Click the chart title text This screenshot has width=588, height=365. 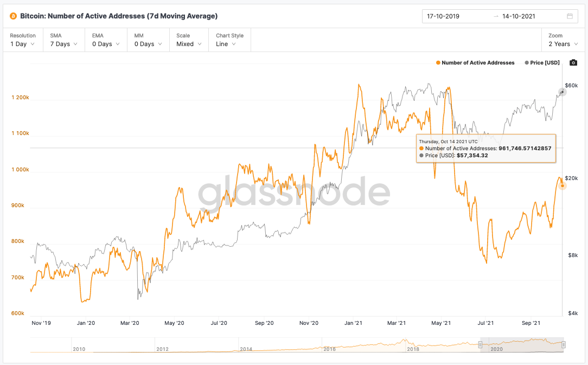(x=118, y=16)
